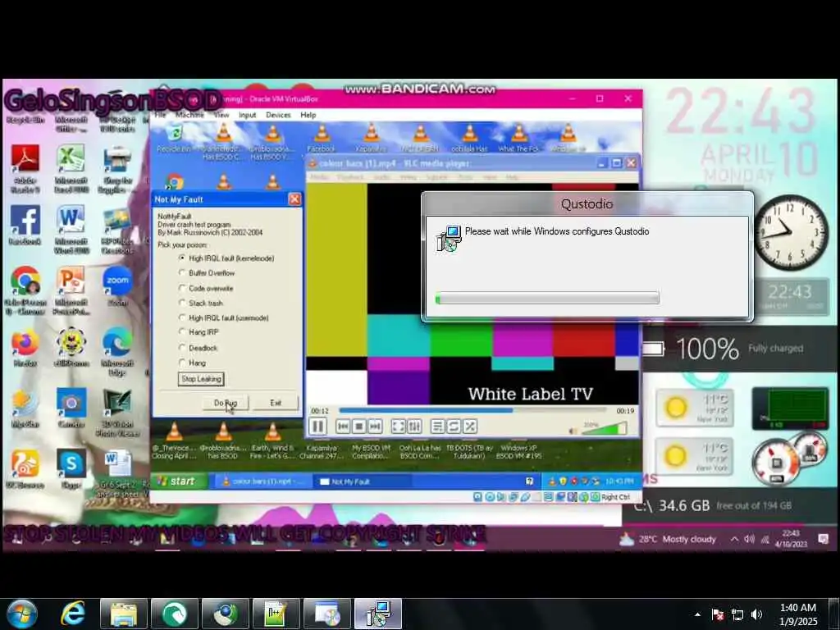Open Microsoft Edge desktop shortcut

117,351
